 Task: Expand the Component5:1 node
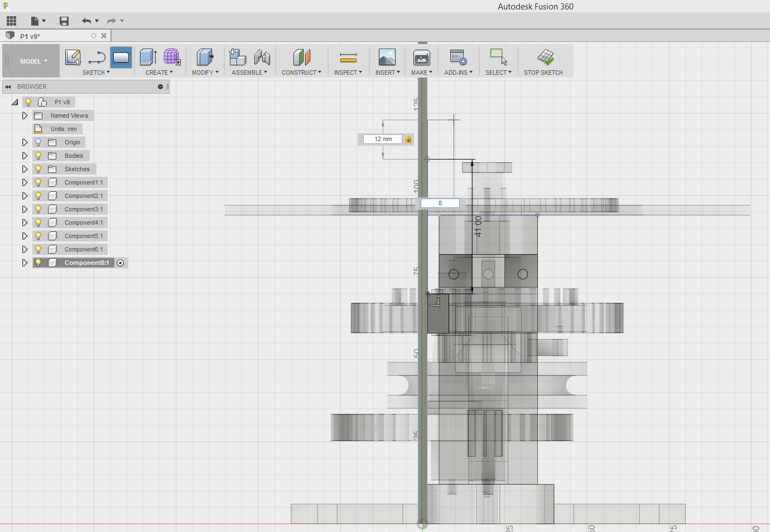(25, 236)
